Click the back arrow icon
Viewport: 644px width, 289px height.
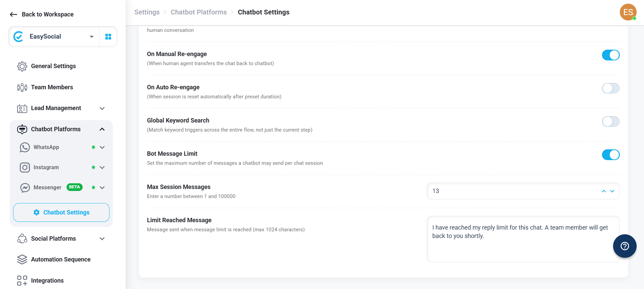click(x=13, y=14)
